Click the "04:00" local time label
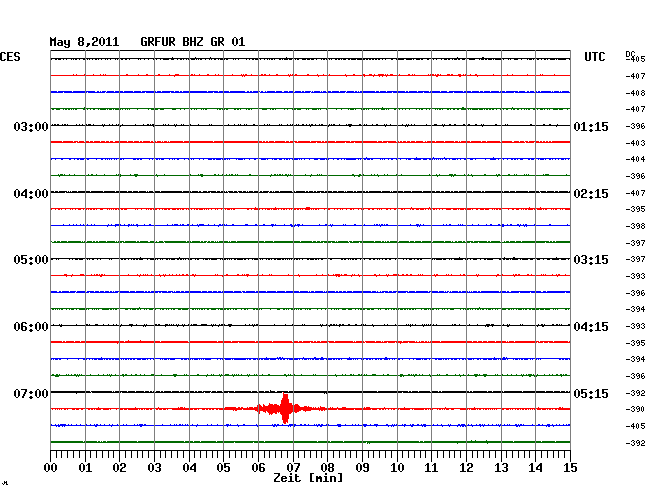This screenshot has width=650, height=494. (x=31, y=194)
